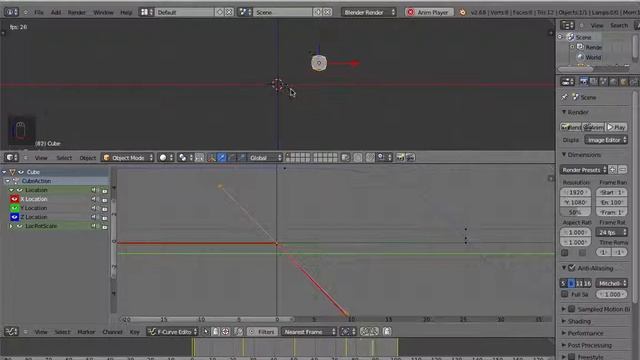This screenshot has width=640, height=360.
Task: Open the Object menu in 3D view header
Action: pyautogui.click(x=87, y=158)
